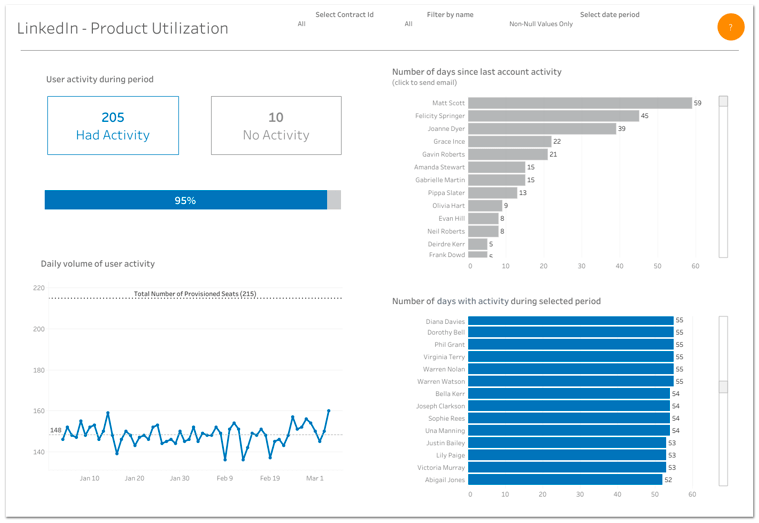Click the User activity during period heading
The width and height of the screenshot is (759, 523).
[x=100, y=79]
